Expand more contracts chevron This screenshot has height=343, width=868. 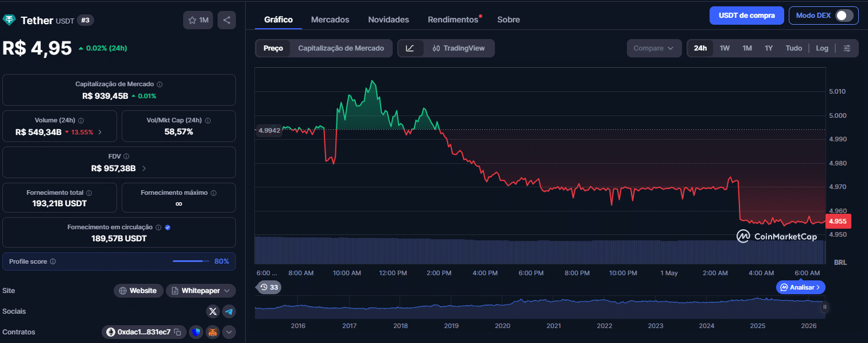click(229, 332)
